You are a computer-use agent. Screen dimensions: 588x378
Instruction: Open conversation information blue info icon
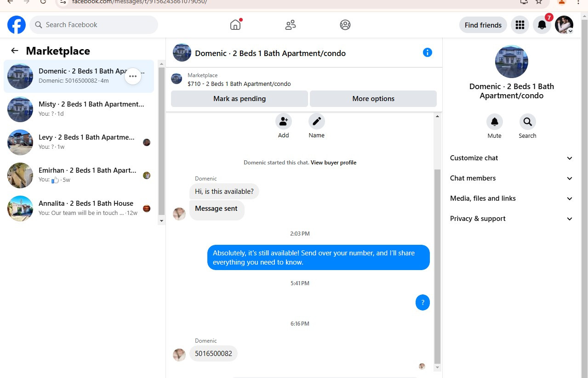coord(428,52)
